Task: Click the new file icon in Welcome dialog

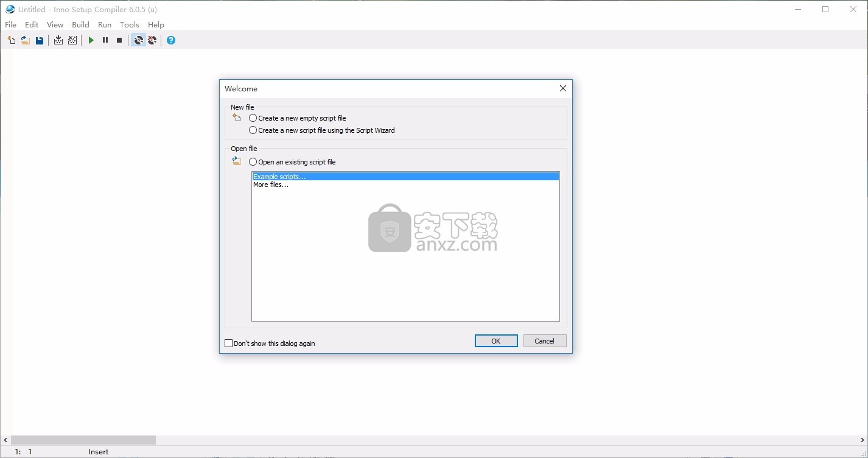Action: (x=237, y=118)
